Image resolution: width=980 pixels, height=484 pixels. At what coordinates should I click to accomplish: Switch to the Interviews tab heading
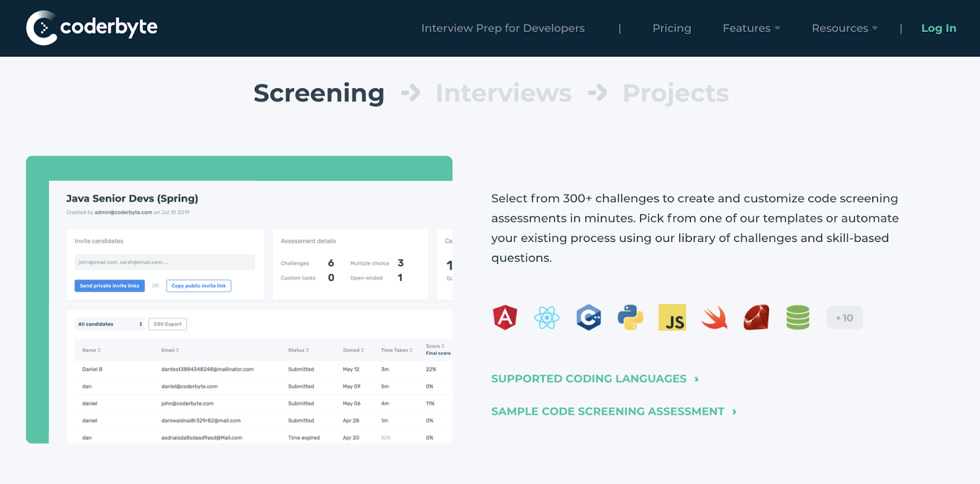point(503,93)
